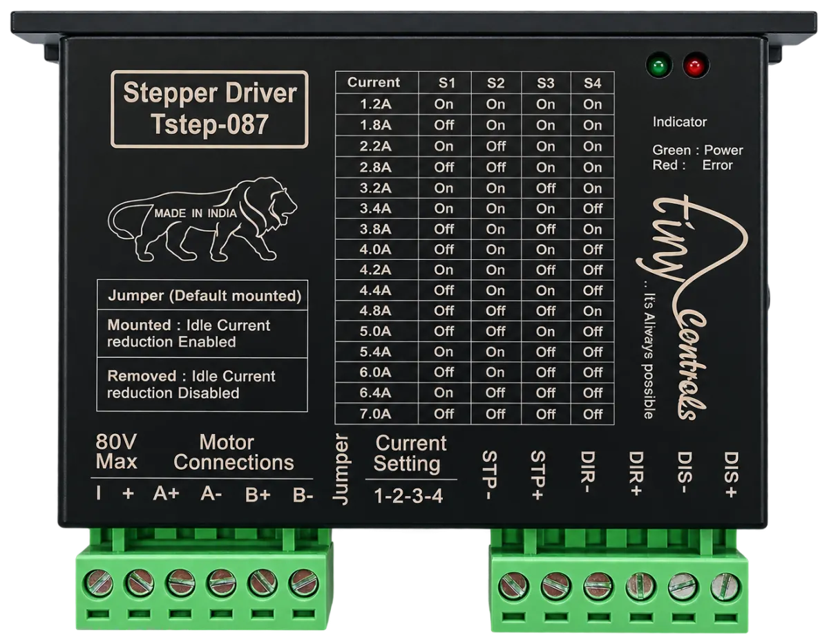Click 'Removed : Idle Current reduction Disabled' text
The height and width of the screenshot is (644, 829).
tap(191, 385)
